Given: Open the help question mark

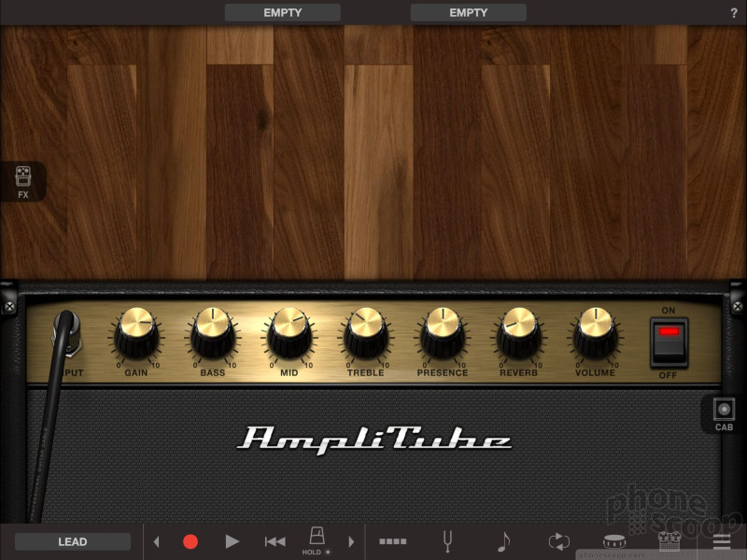Looking at the screenshot, I should point(734,13).
